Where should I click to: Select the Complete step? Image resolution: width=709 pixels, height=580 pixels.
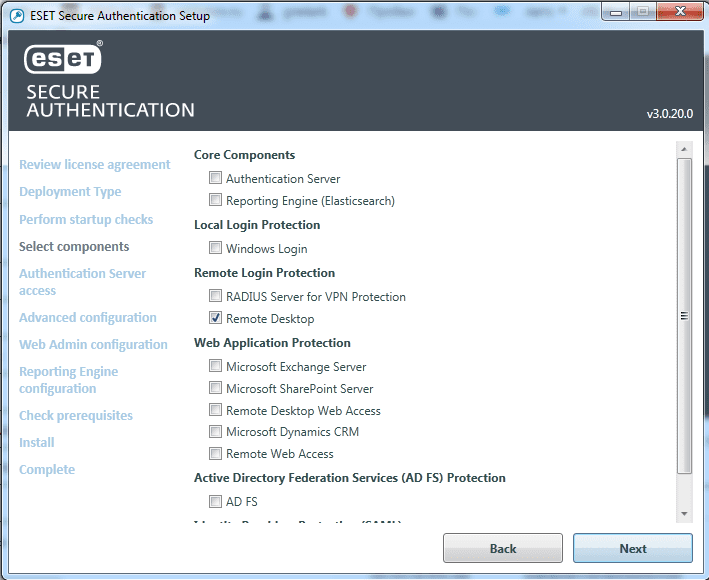point(47,470)
